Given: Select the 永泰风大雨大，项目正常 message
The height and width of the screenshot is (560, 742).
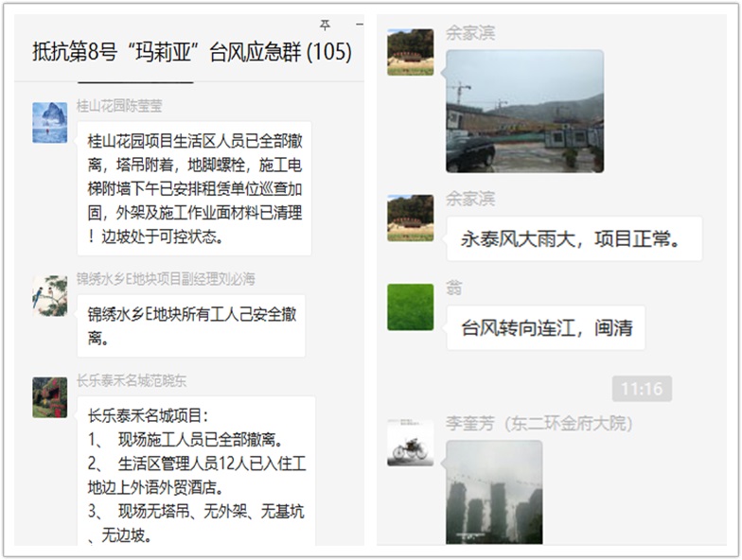Looking at the screenshot, I should click(574, 238).
